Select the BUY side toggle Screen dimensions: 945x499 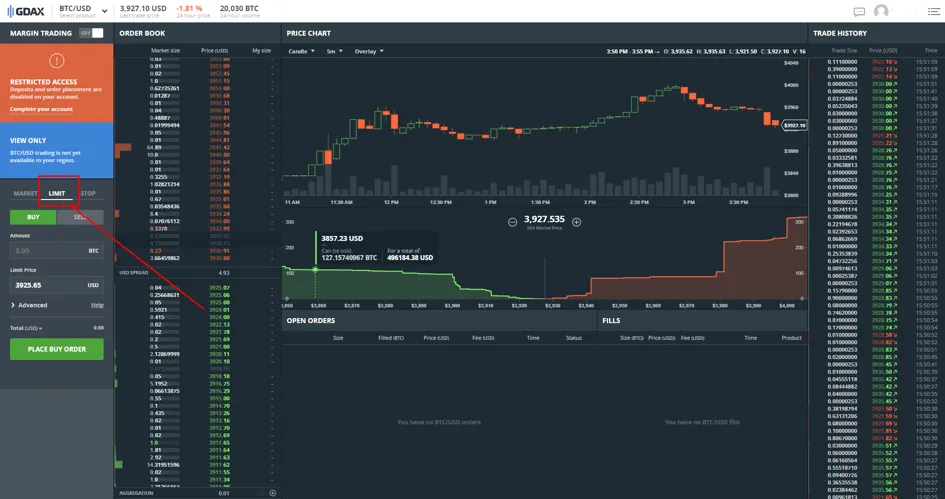(33, 217)
